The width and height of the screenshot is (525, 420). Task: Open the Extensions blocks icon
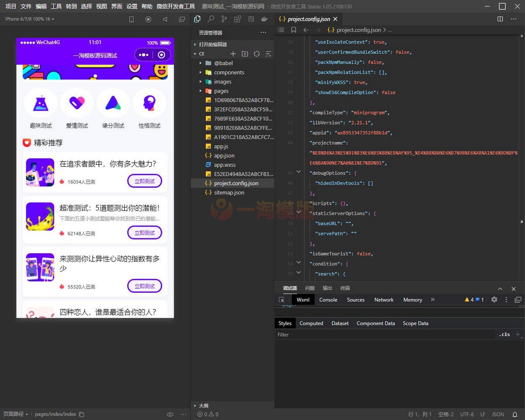[238, 19]
